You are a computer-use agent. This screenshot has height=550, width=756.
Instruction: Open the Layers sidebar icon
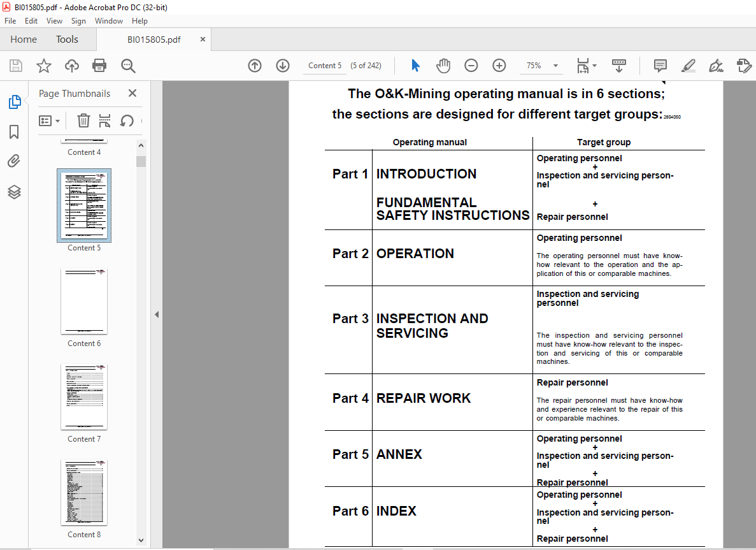[x=15, y=192]
